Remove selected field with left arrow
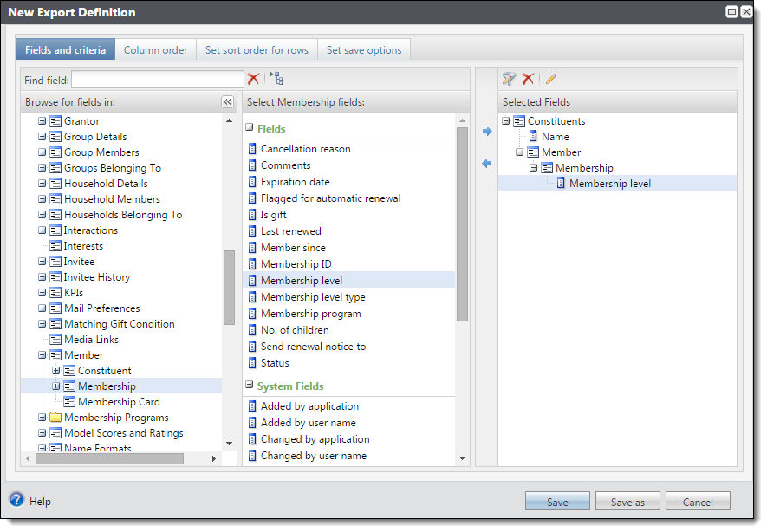Viewport: 767px width, 532px height. (x=487, y=163)
